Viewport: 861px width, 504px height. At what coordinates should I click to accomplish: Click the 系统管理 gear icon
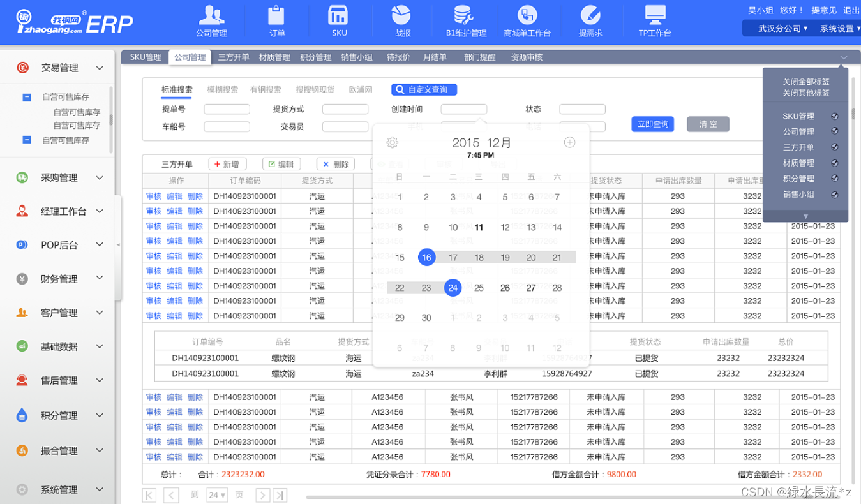(22, 489)
